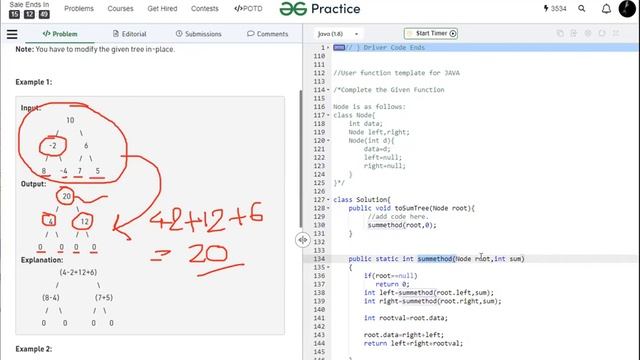640x360 pixels.
Task: Click the panel splitter handle
Action: pyautogui.click(x=302, y=240)
